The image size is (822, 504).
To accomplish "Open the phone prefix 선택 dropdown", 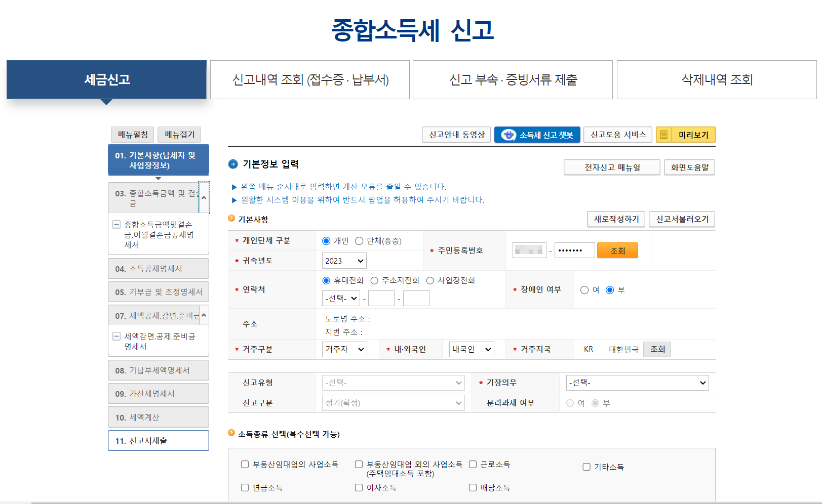I will click(x=340, y=298).
